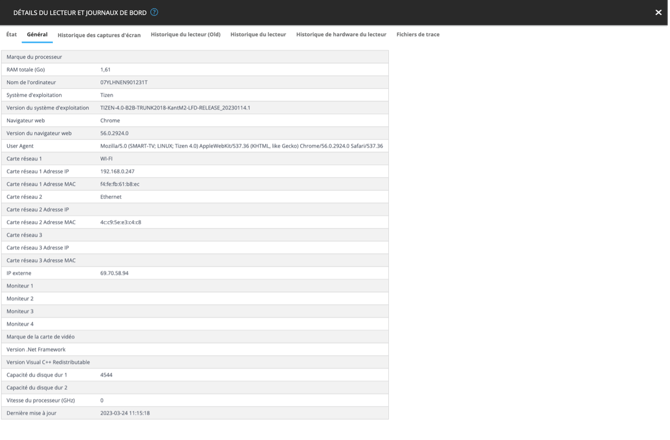Screen dimensions: 670x440
Task: Click the IP externe label
Action: point(19,273)
